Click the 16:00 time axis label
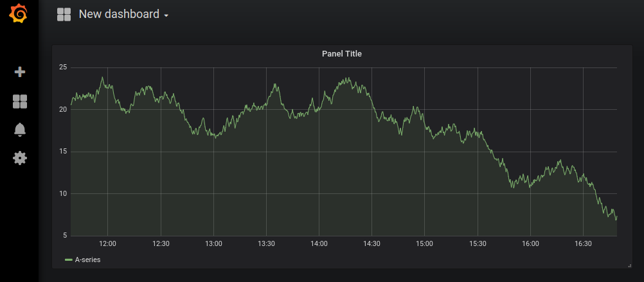This screenshot has height=282, width=644. point(530,244)
